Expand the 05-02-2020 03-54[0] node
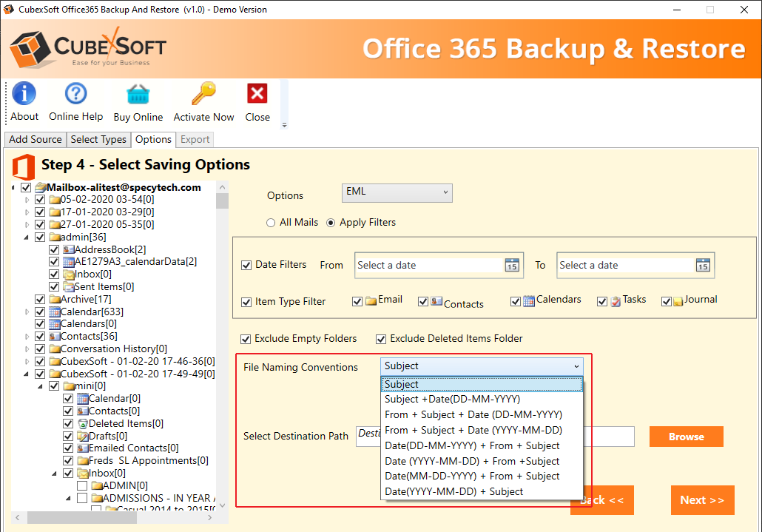The height and width of the screenshot is (532, 762). click(27, 200)
